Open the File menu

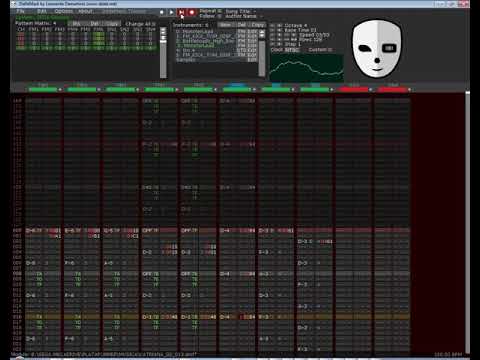tap(21, 11)
